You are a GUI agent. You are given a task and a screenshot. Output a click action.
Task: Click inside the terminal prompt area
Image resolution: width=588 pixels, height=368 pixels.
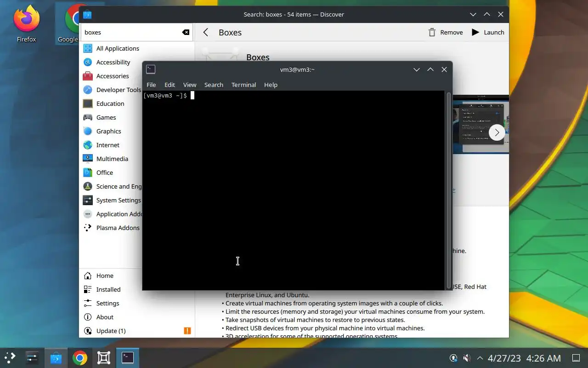coord(294,190)
